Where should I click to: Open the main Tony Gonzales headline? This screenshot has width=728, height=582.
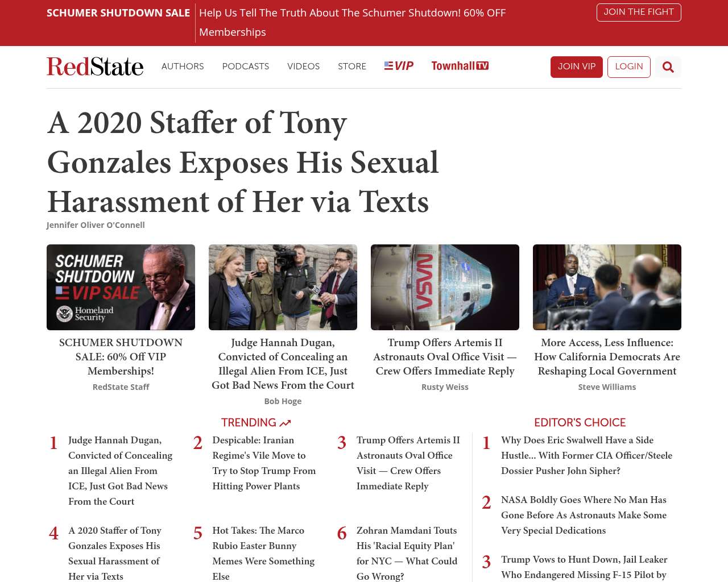point(243,162)
